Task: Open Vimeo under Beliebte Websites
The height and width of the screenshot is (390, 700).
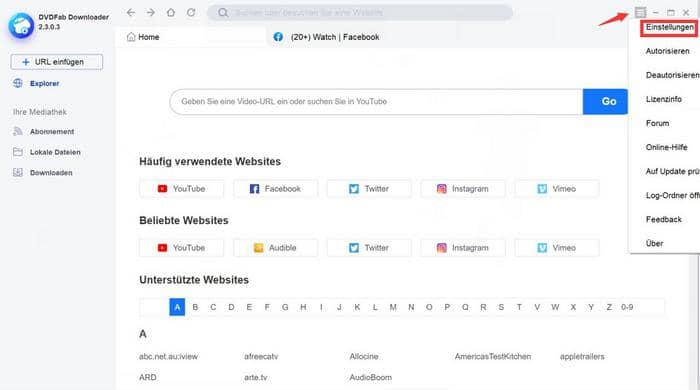Action: coord(557,248)
